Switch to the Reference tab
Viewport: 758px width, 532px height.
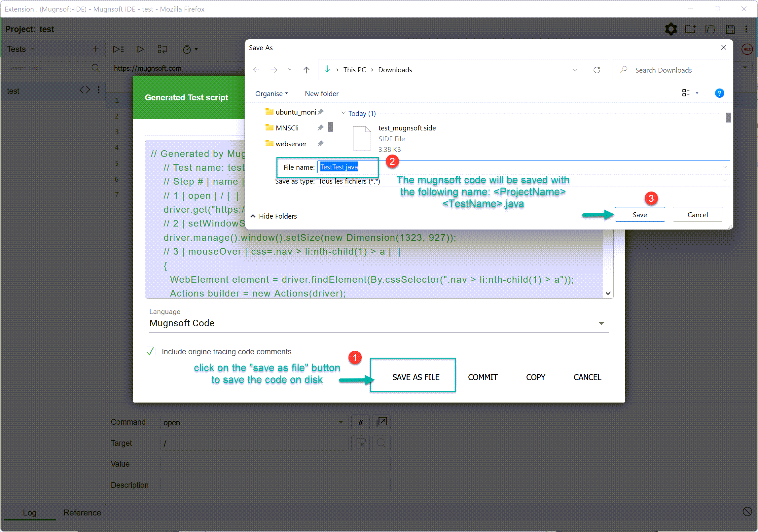coord(82,512)
